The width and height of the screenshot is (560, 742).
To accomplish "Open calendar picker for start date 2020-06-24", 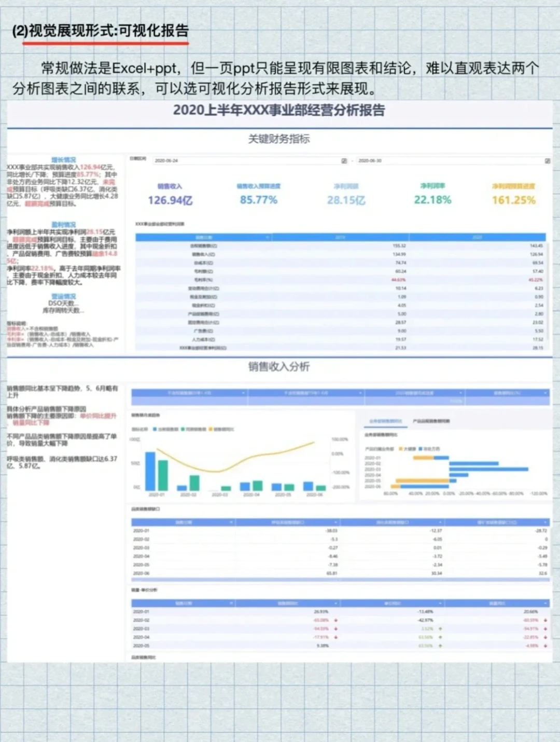I will [x=344, y=161].
